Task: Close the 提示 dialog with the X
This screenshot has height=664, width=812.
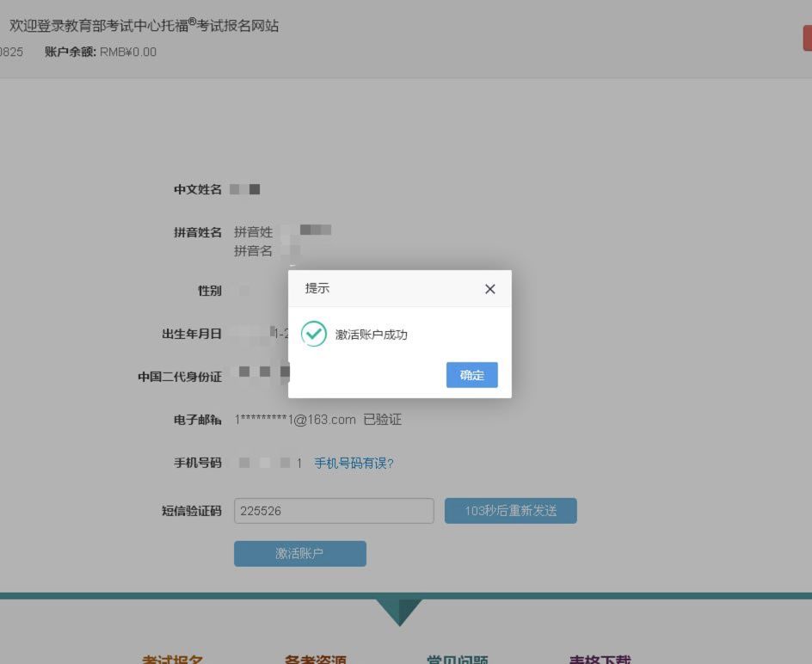Action: click(489, 289)
